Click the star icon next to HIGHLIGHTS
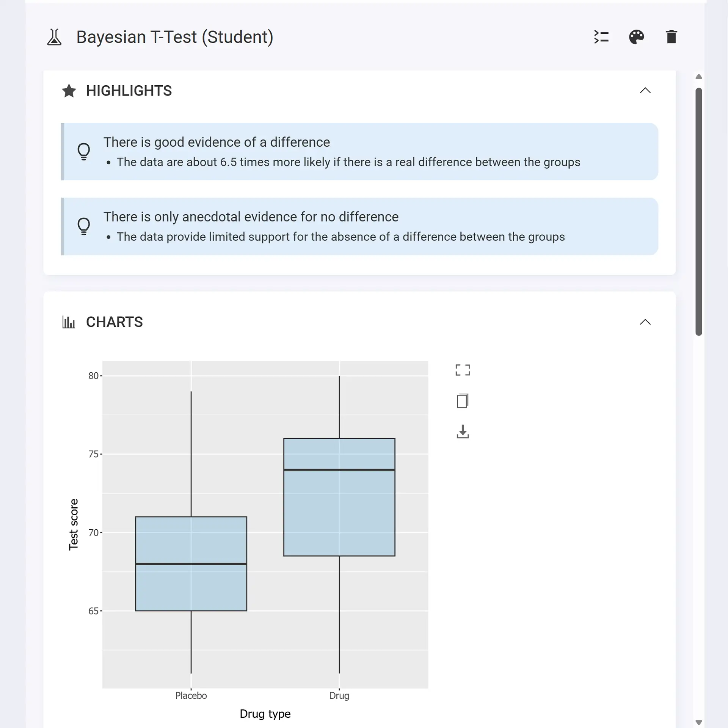 pos(69,91)
